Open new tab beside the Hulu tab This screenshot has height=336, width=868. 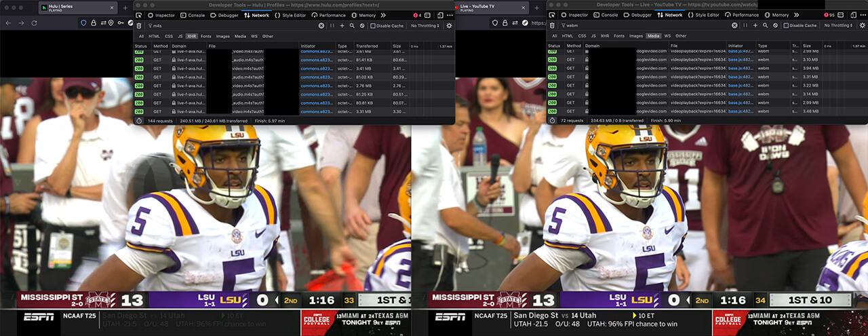[x=125, y=7]
